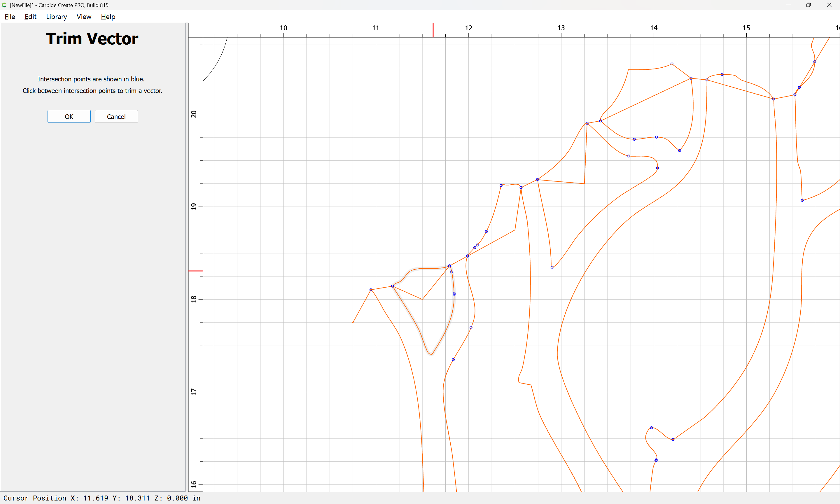The height and width of the screenshot is (504, 840).
Task: Restore down the Carbide Create window
Action: click(x=808, y=5)
